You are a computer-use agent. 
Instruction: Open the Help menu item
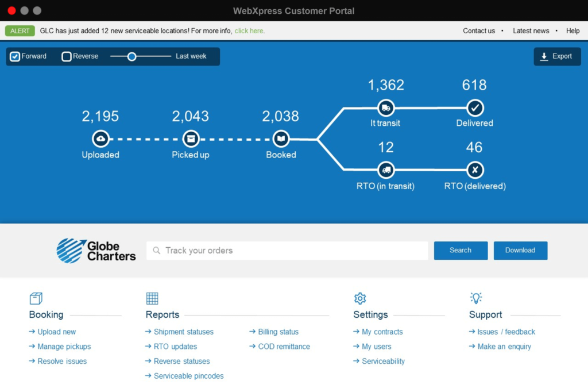pos(572,31)
